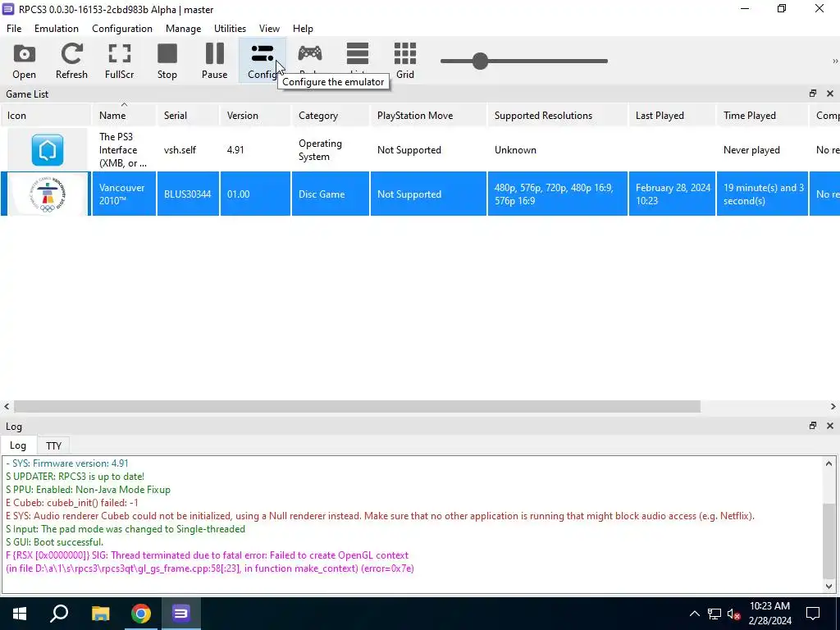Stop emulation with the Stop icon
The width and height of the screenshot is (840, 630).
click(x=167, y=61)
